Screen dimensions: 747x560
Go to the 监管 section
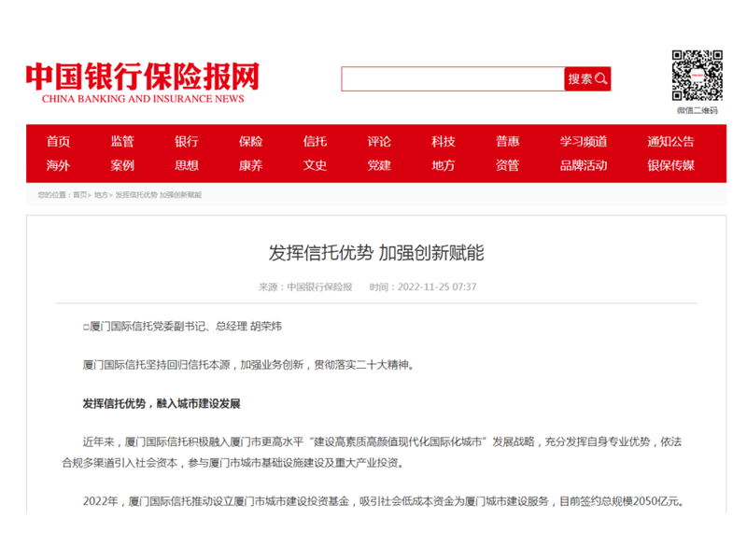pos(122,142)
